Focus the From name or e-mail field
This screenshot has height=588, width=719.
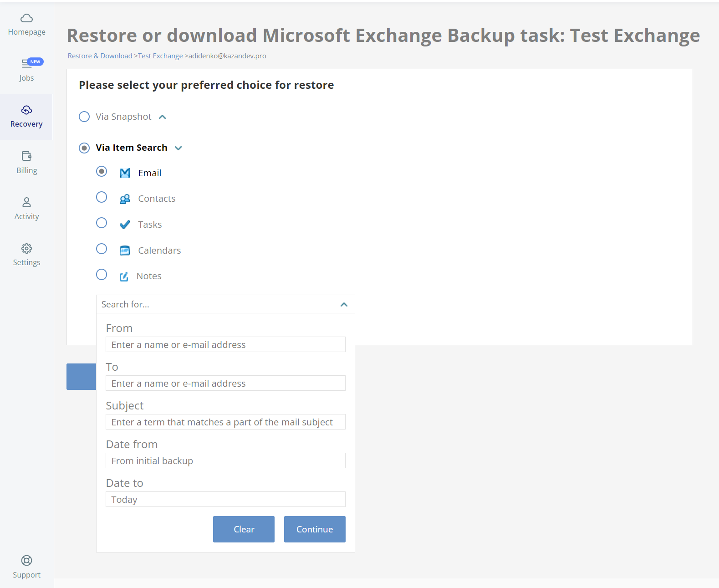(225, 344)
